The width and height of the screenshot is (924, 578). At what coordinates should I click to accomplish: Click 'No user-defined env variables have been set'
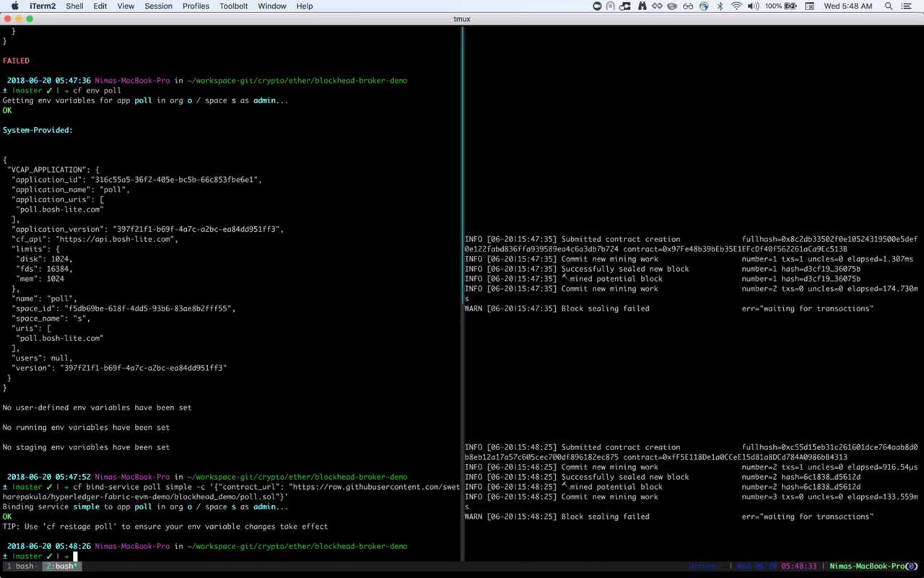[x=97, y=407]
